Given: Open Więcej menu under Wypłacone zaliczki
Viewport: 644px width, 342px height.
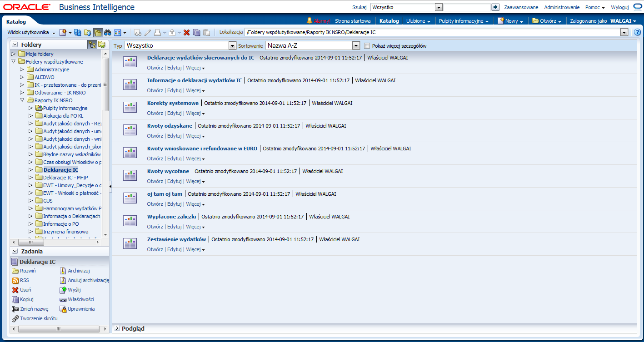Looking at the screenshot, I should [195, 227].
